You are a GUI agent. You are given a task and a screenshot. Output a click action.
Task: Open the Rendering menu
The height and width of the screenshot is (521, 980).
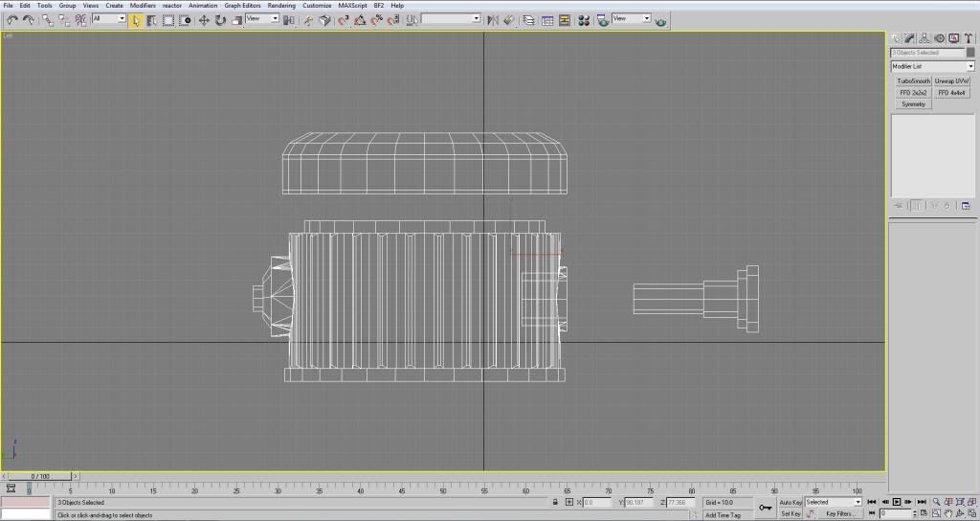(x=281, y=6)
